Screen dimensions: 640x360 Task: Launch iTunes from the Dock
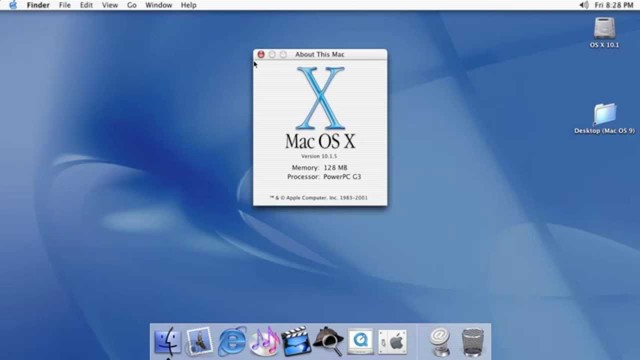(x=264, y=341)
